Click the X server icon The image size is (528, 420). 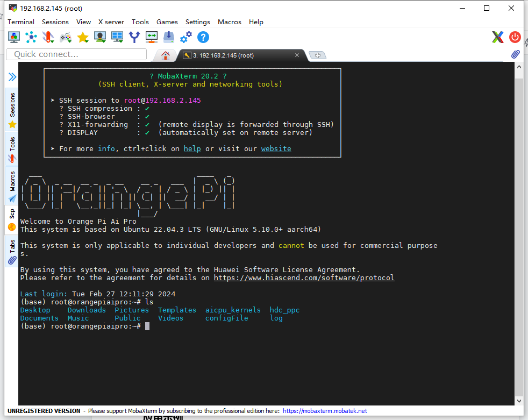coord(498,37)
